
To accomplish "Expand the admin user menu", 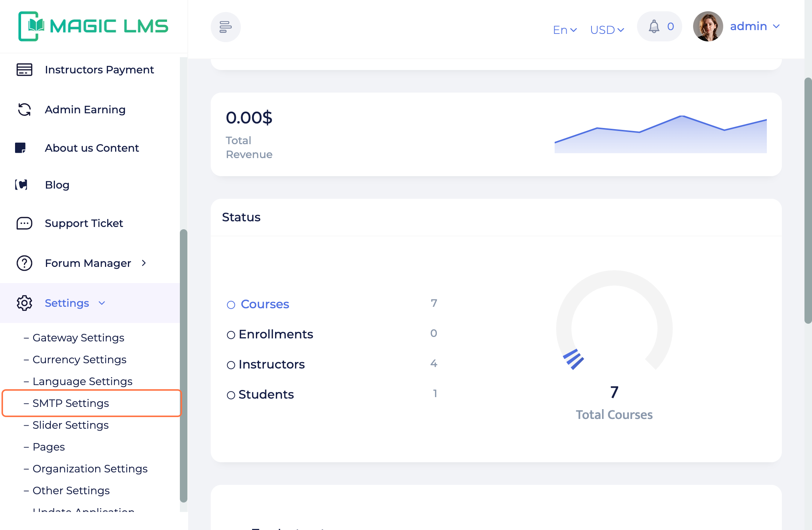I will tap(755, 26).
